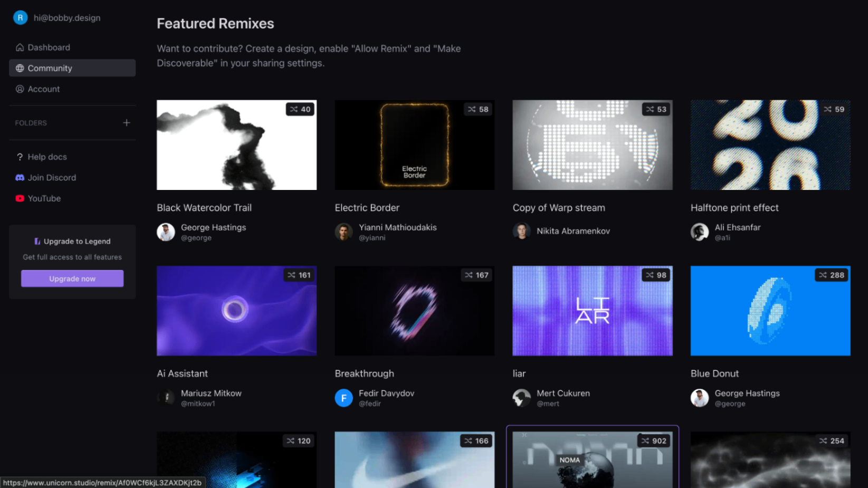Click the hi@bobby.design account badge
This screenshot has width=868, height=488.
56,17
